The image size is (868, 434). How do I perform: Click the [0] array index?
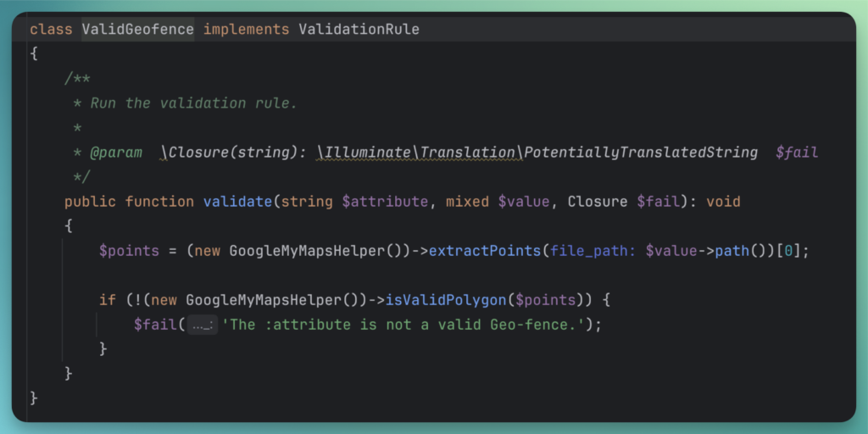click(788, 251)
